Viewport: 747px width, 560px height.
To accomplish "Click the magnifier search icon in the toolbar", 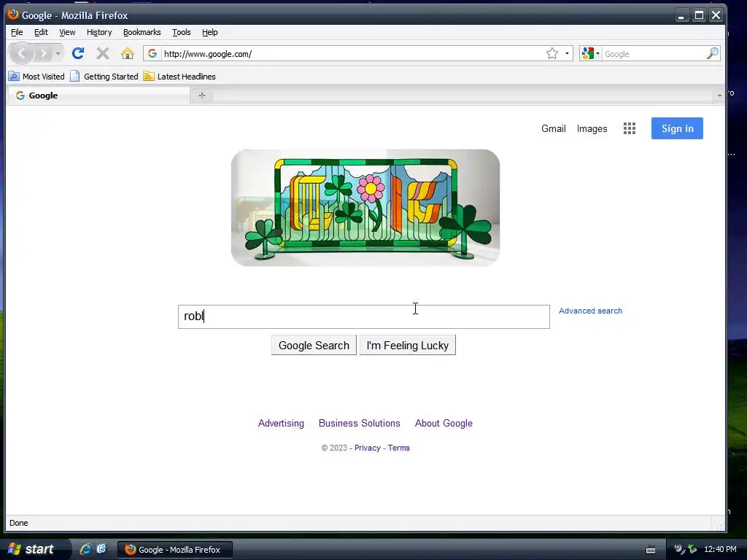I will point(712,53).
